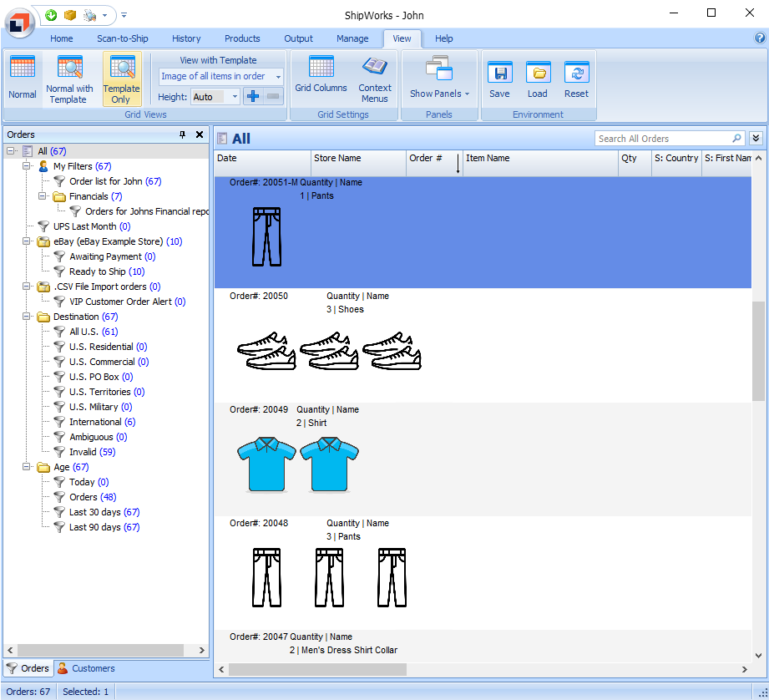Open the Home ribbon tab

(61, 38)
